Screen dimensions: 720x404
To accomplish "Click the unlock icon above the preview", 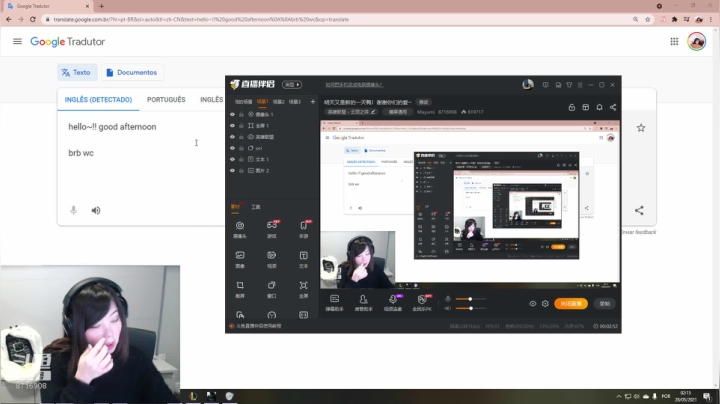I will click(572, 107).
